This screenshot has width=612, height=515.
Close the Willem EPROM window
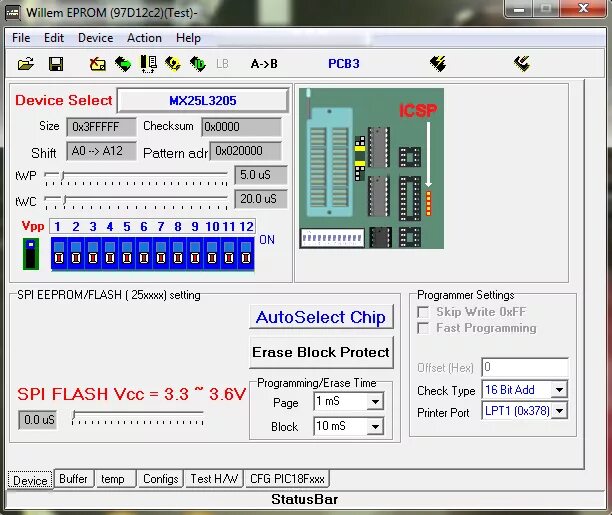point(583,8)
